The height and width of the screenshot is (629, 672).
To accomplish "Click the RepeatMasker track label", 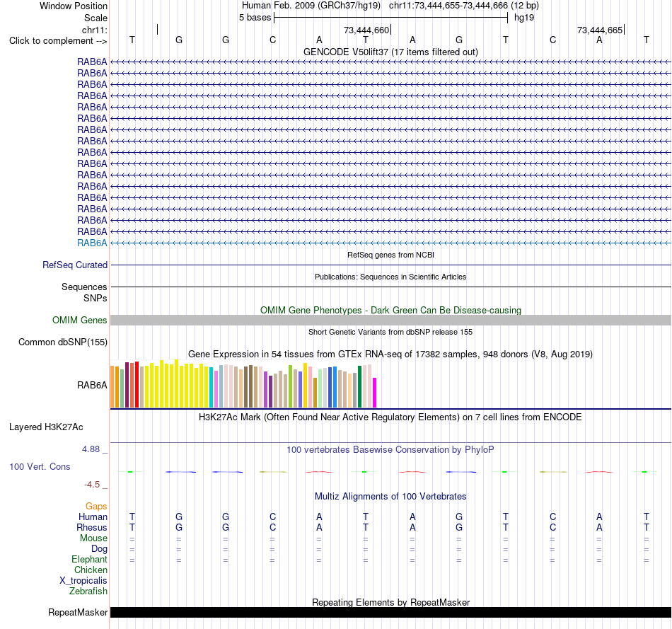I will [78, 612].
